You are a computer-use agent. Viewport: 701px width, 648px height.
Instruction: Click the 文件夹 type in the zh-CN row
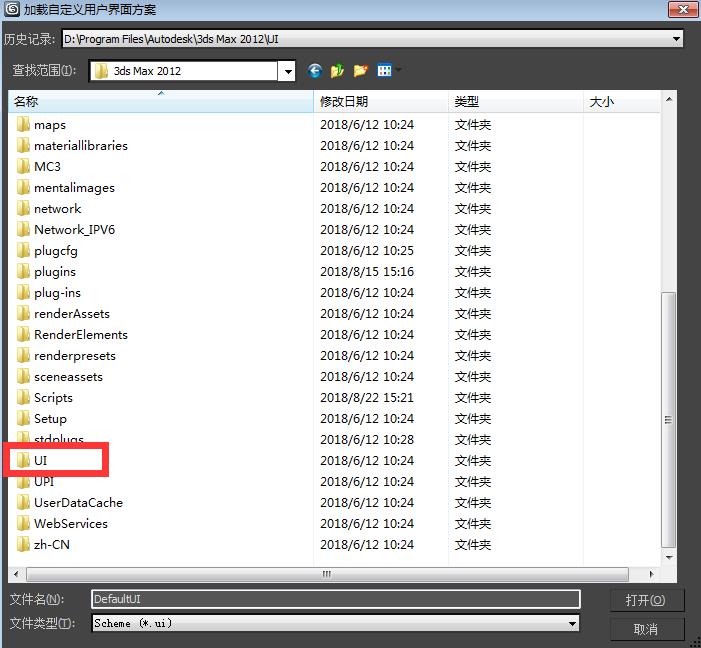click(473, 544)
